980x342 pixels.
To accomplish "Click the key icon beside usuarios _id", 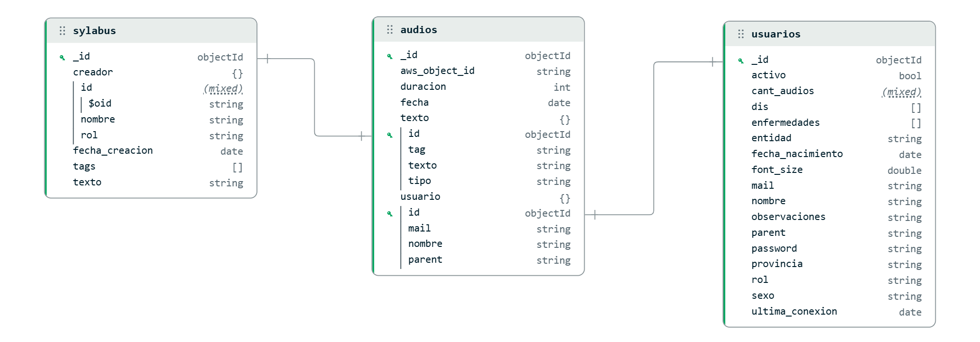I will click(x=741, y=61).
